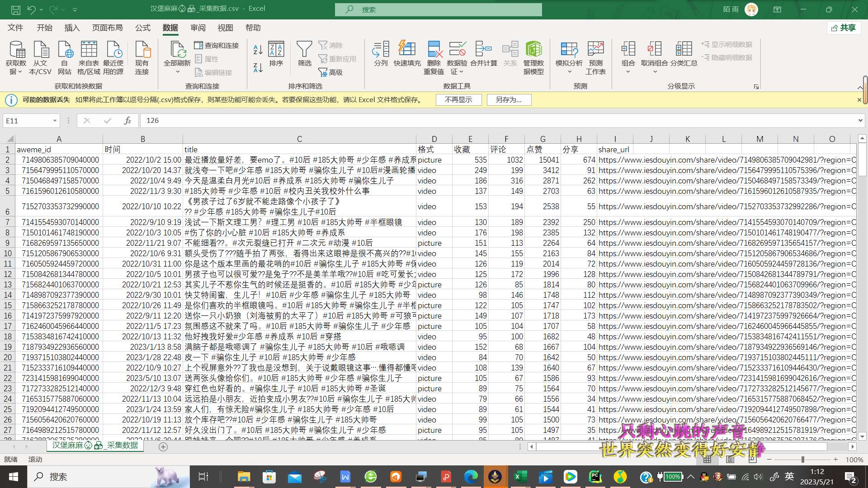Switch to the 公式 ribbon tab
The width and height of the screenshot is (868, 488).
pyautogui.click(x=142, y=28)
